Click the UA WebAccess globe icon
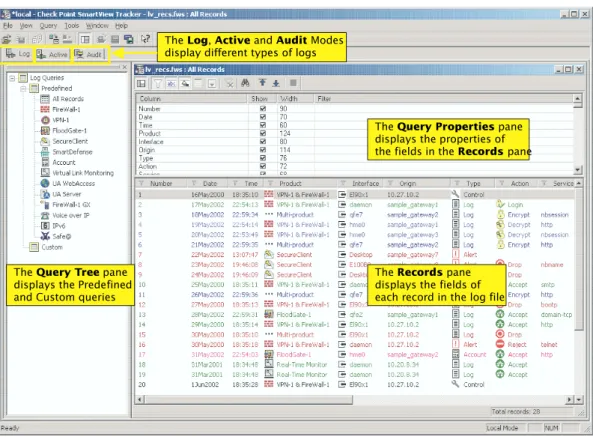Image resolution: width=593 pixels, height=437 pixels. point(45,183)
